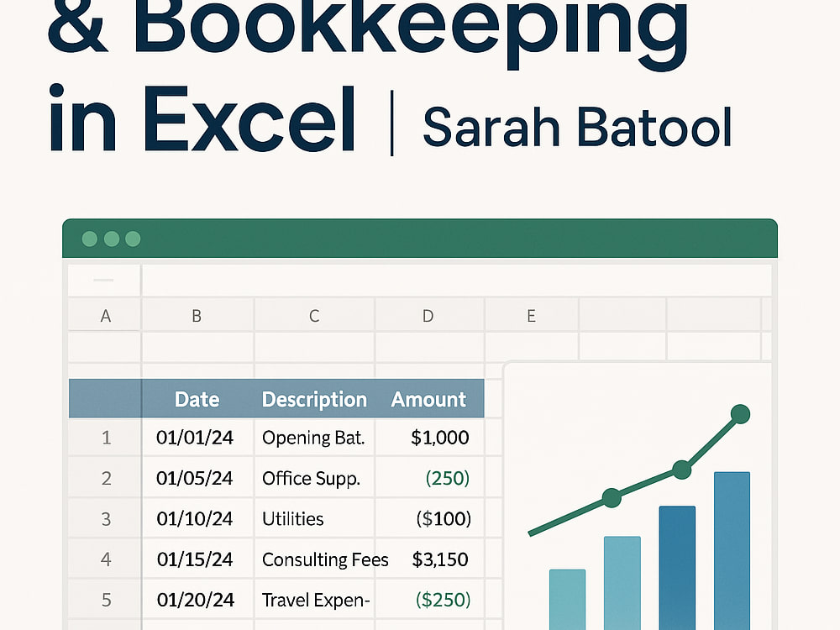Screen dimensions: 840x630
Task: Click column header A
Action: coord(106,316)
